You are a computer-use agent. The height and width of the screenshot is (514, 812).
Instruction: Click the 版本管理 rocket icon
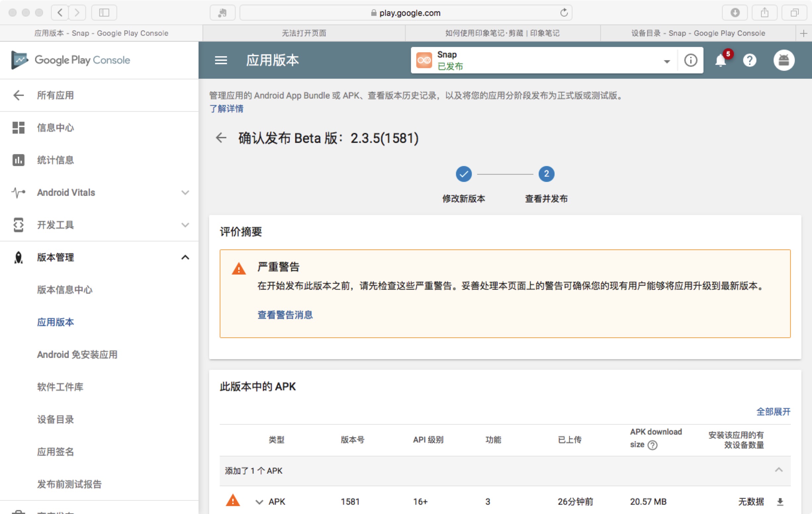[19, 258]
